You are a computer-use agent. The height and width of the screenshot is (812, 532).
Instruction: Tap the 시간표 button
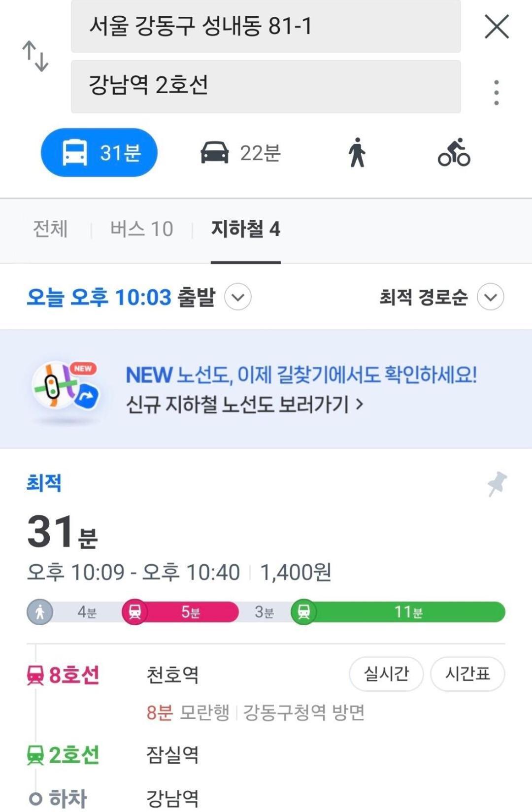[x=467, y=674]
